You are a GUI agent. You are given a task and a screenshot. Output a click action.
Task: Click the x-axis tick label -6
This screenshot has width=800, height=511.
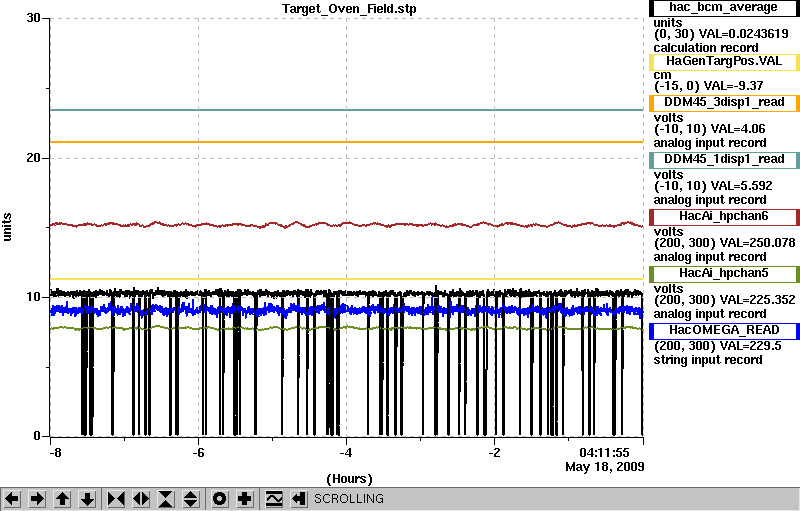[x=198, y=453]
